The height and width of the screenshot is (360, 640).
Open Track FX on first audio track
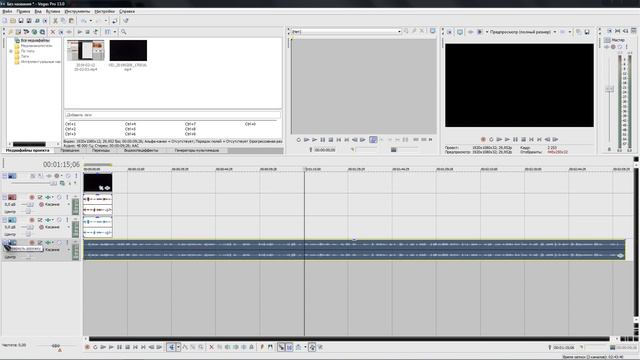tap(48, 197)
